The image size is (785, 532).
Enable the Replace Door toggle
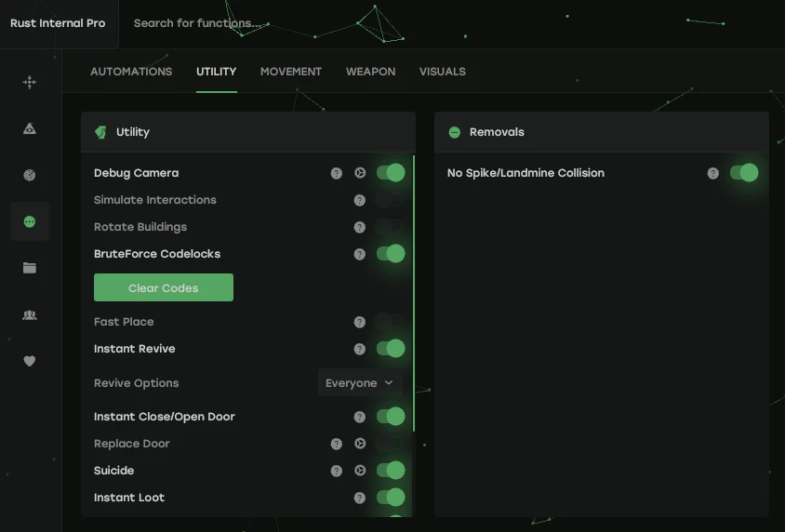tap(389, 444)
